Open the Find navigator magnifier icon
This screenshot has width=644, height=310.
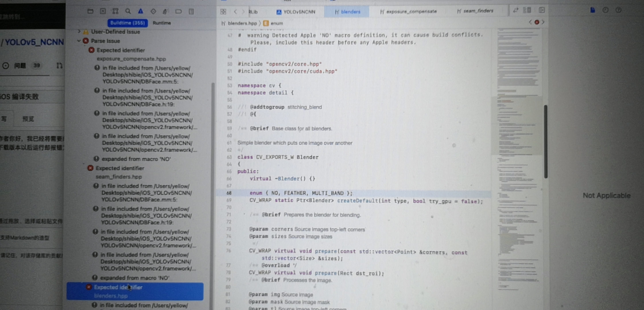click(x=128, y=11)
